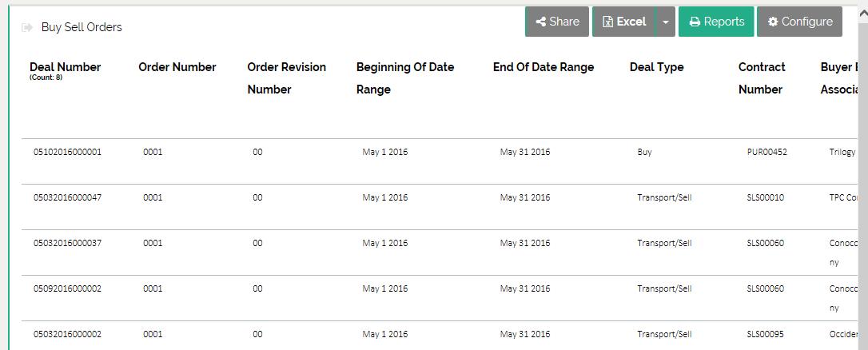Open the Reports button
This screenshot has height=350, width=868.
pyautogui.click(x=716, y=22)
